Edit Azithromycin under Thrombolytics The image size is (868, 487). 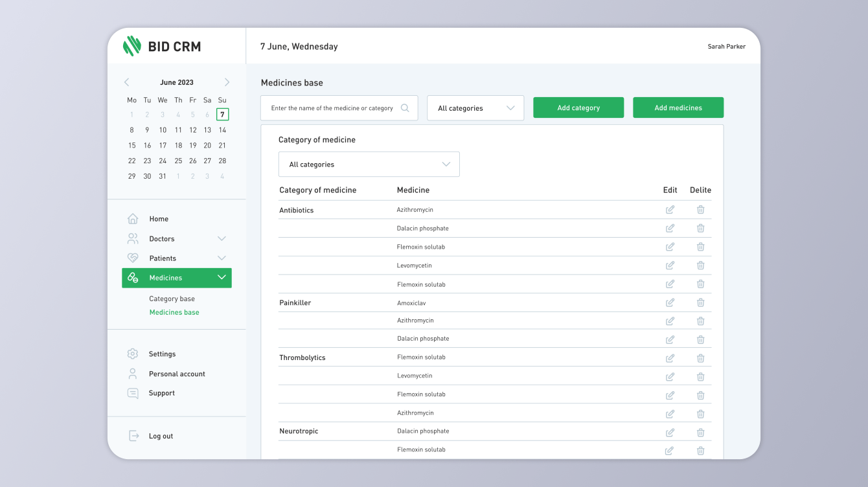pyautogui.click(x=670, y=414)
